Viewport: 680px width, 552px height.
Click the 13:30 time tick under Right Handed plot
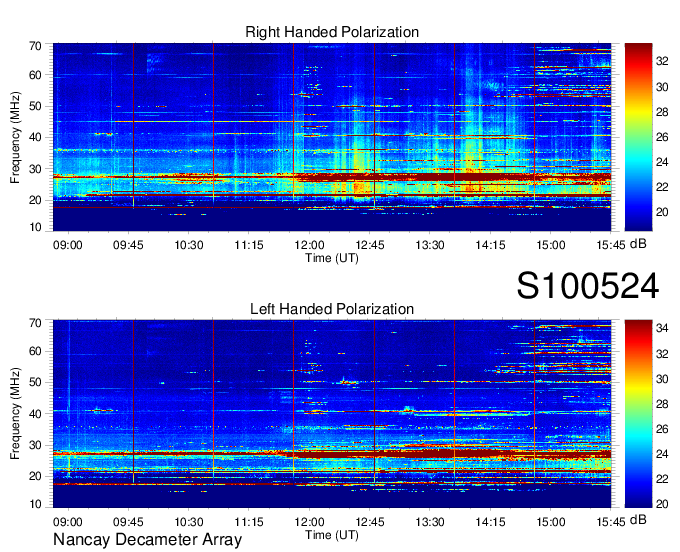point(430,245)
